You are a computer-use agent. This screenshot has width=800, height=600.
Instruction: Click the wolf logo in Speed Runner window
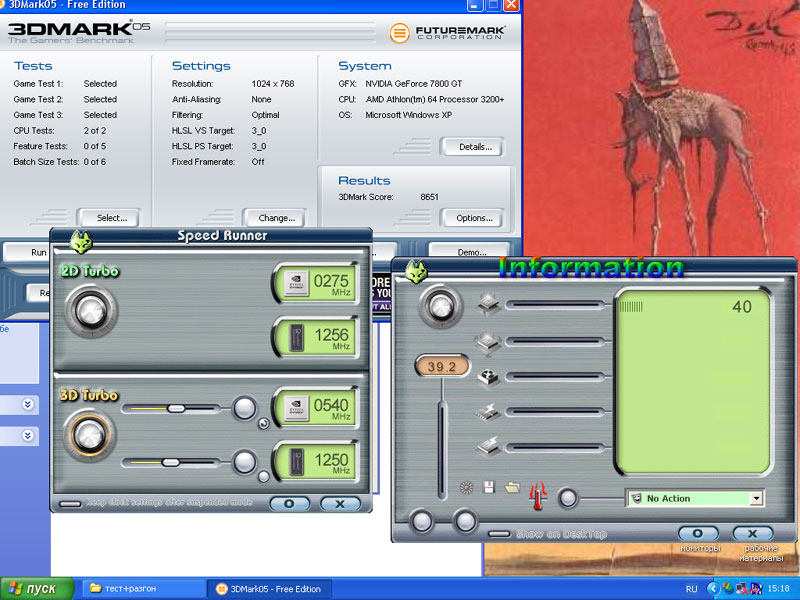point(81,241)
